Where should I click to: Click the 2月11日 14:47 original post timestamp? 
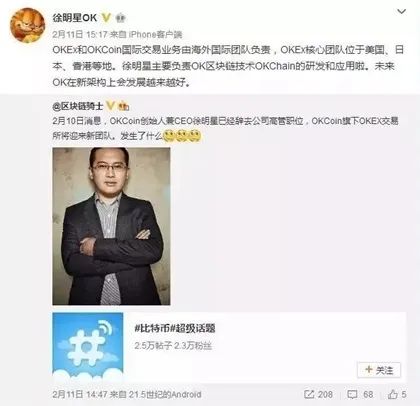(x=80, y=395)
